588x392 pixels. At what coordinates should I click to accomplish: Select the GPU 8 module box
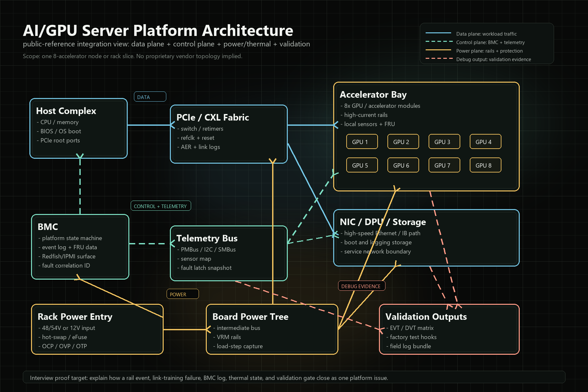coord(485,165)
